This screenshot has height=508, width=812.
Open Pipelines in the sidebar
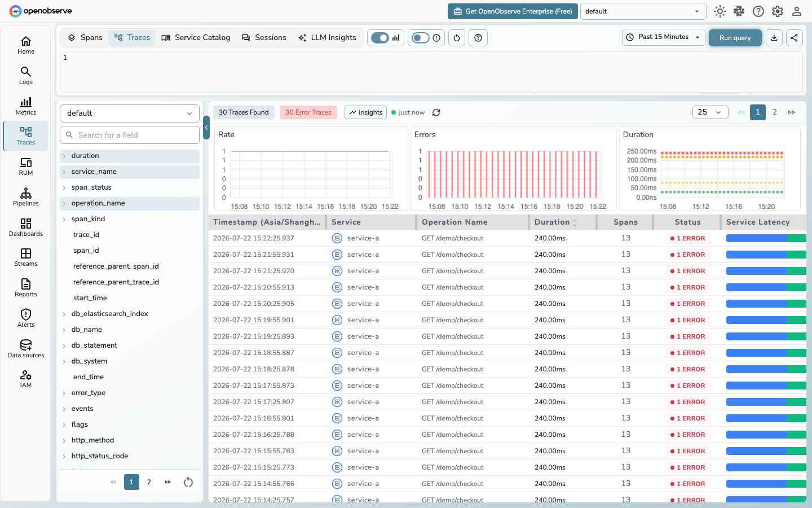click(x=26, y=197)
